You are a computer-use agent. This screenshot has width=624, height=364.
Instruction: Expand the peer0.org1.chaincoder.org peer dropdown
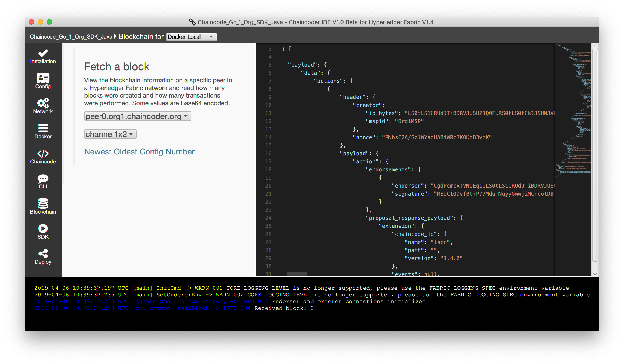[x=137, y=116]
